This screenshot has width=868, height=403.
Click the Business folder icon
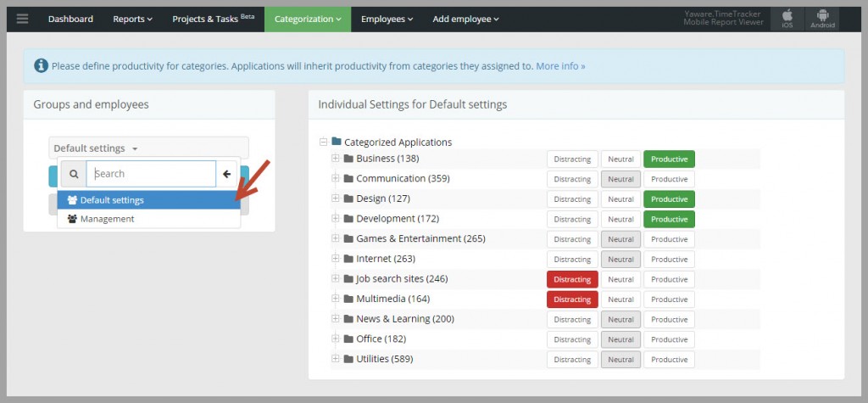coord(348,159)
